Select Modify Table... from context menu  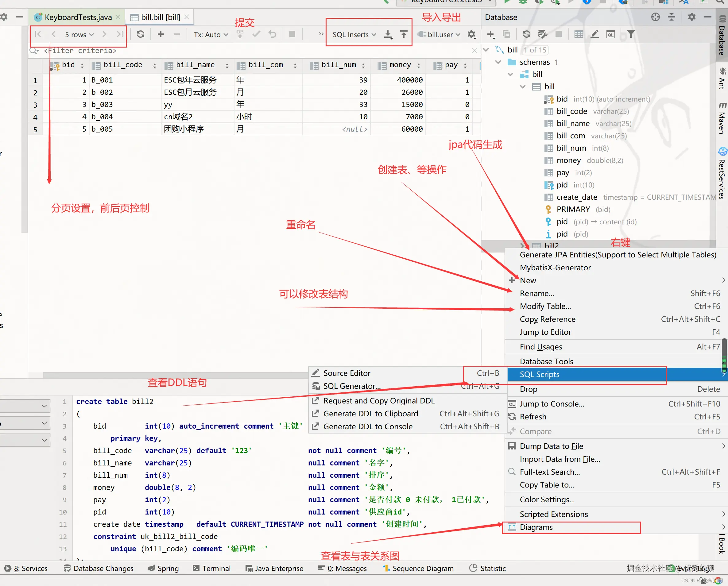click(x=545, y=306)
